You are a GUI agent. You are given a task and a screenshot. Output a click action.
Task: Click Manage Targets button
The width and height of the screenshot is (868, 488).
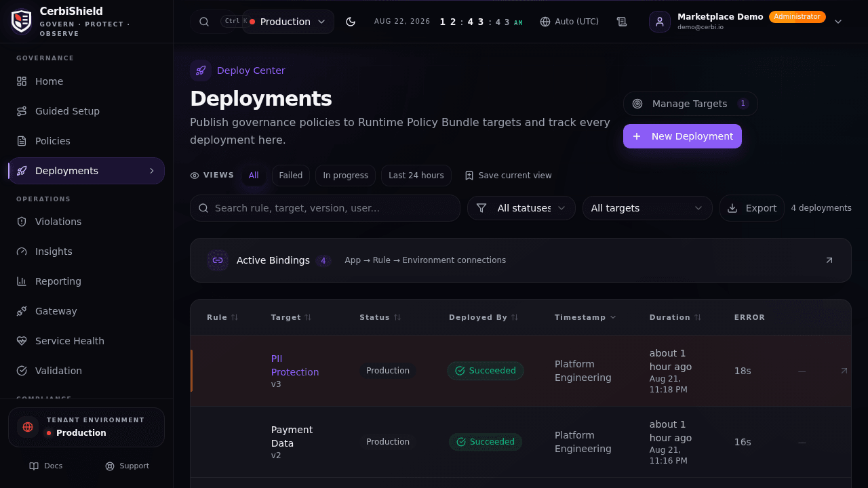tap(690, 104)
